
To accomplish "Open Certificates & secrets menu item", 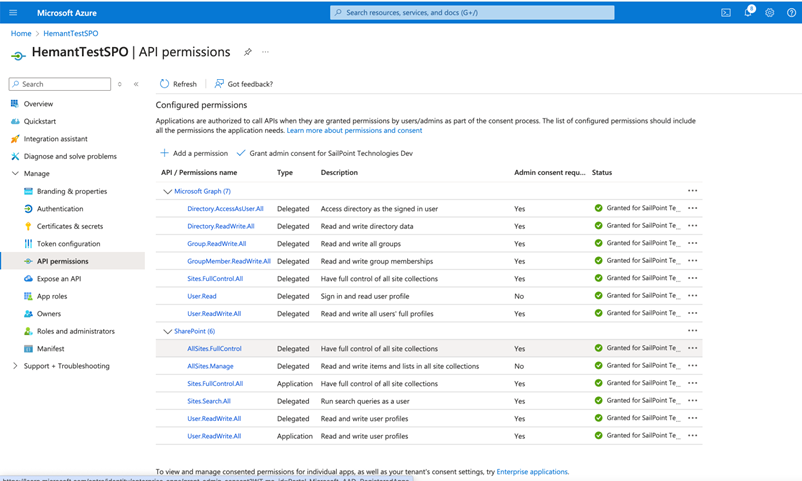I will [69, 226].
